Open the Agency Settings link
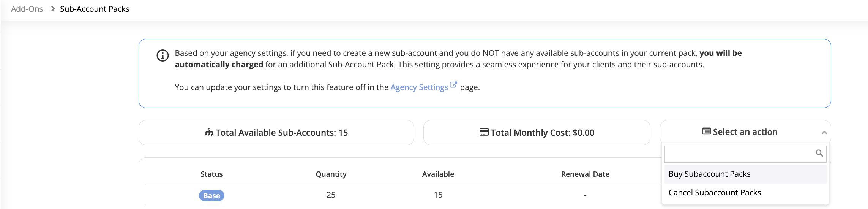This screenshot has height=209, width=868. pyautogui.click(x=419, y=87)
